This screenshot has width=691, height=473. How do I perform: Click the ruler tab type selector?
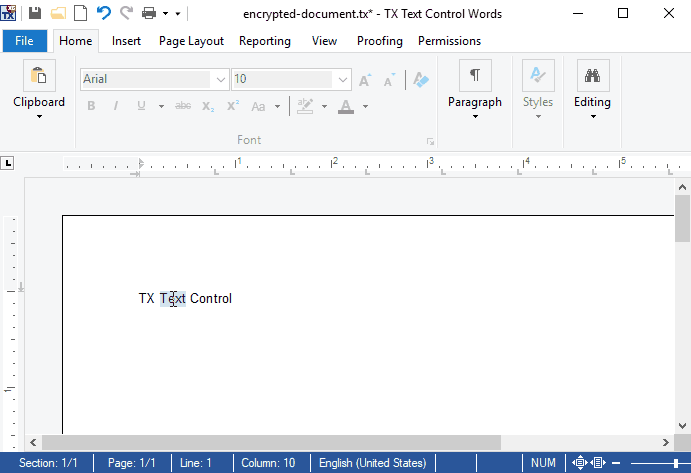coord(7,163)
